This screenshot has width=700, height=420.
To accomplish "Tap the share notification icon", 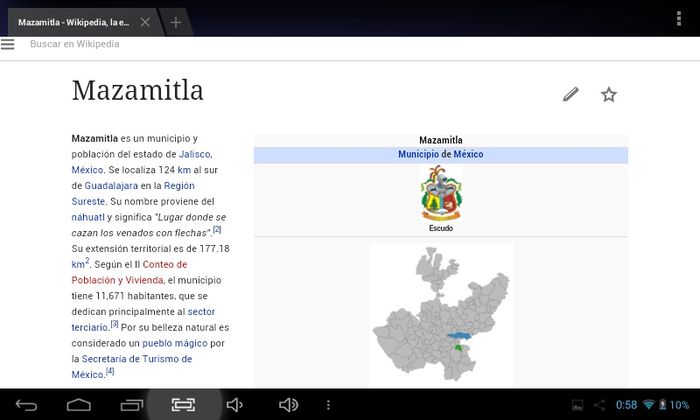I will click(600, 405).
